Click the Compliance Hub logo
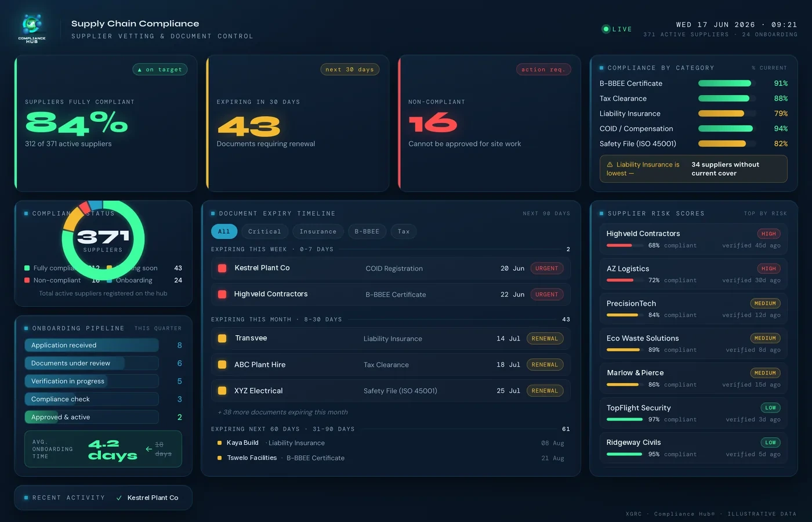This screenshot has height=522, width=812. click(x=32, y=28)
